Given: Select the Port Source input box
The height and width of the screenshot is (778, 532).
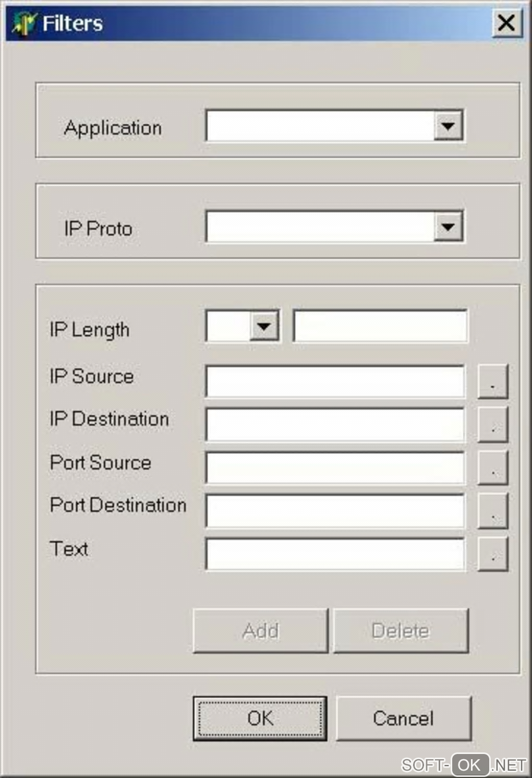Looking at the screenshot, I should point(334,468).
